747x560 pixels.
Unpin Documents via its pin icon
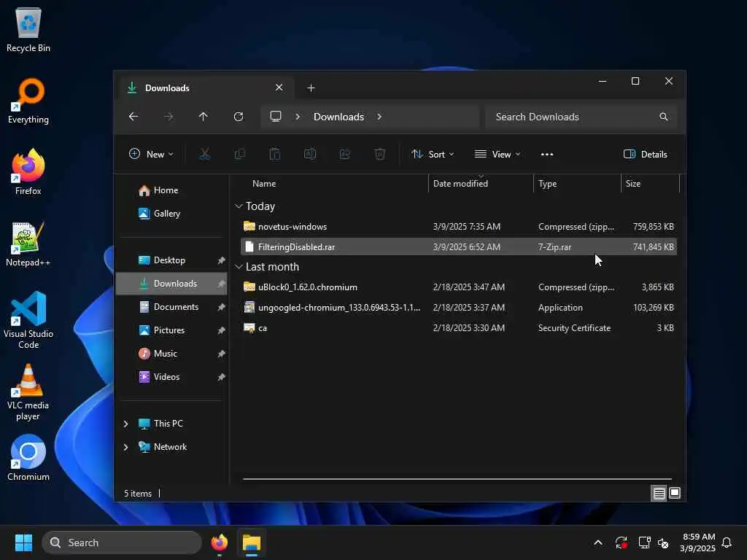point(221,307)
